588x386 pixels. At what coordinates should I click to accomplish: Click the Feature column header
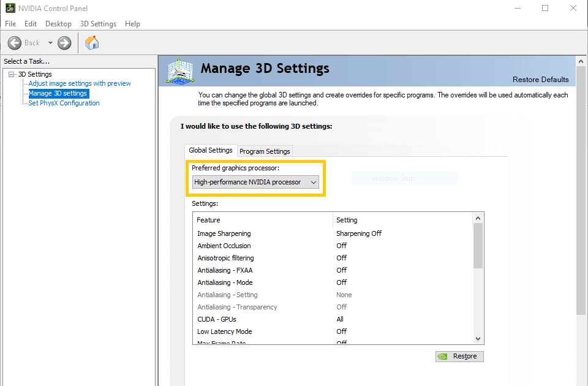click(263, 220)
